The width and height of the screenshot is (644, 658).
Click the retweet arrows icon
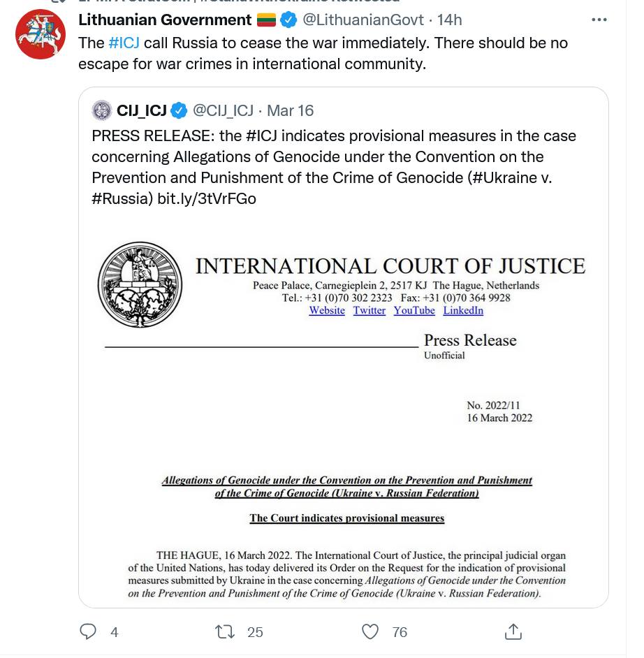[225, 631]
